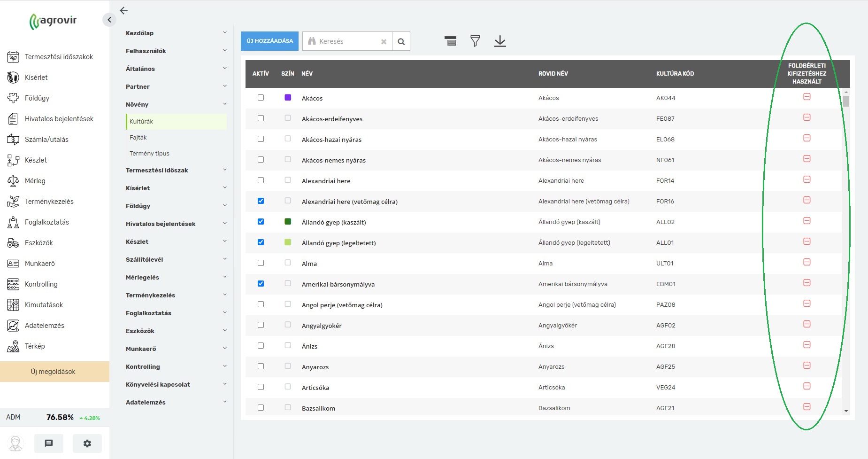868x459 pixels.
Task: Open the Termény típus submenu item
Action: (x=149, y=154)
